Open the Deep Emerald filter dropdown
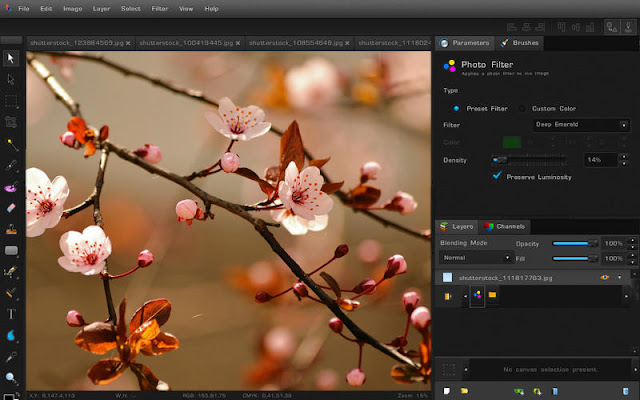 tap(581, 125)
